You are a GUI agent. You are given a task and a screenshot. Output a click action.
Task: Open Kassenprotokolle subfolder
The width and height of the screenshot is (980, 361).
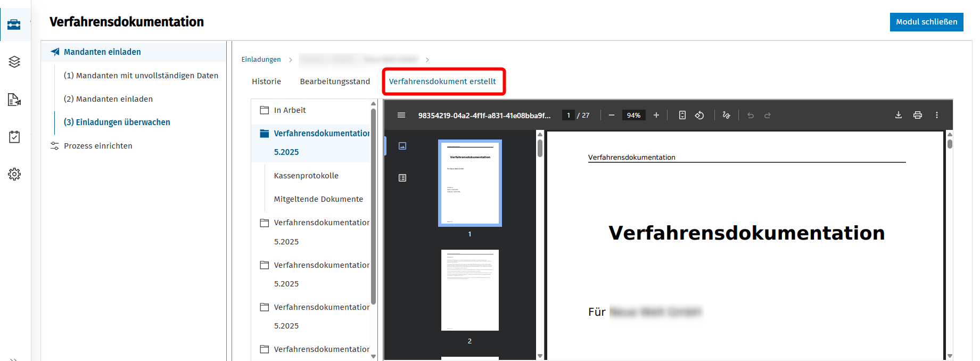306,176
